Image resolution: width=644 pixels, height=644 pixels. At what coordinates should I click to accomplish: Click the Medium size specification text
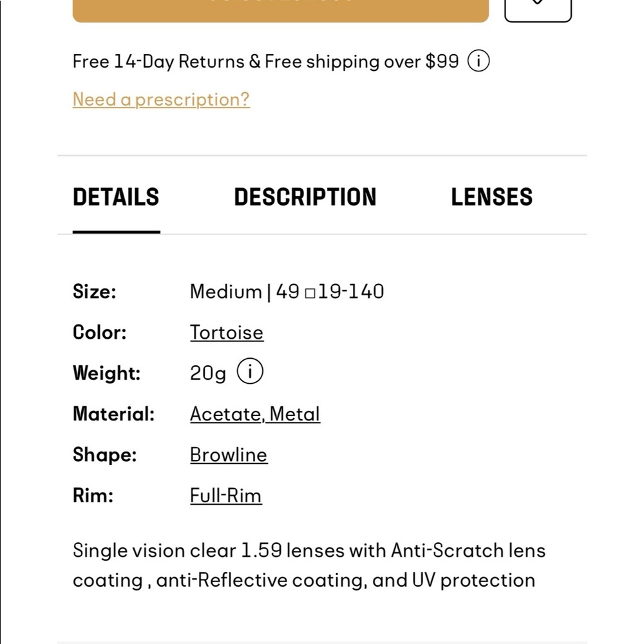point(286,291)
